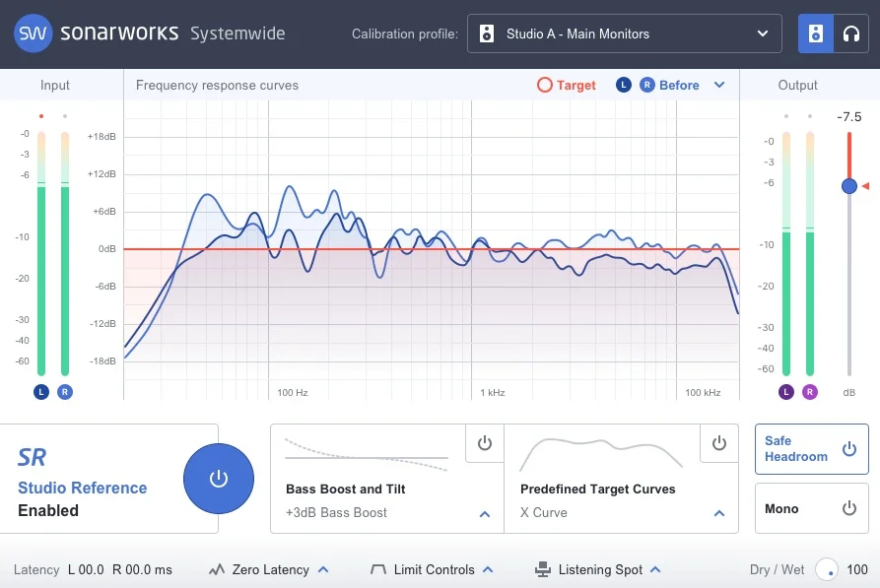Screen dimensions: 880x588
Task: Click the input left clipping indicator dot
Action: pos(41,116)
